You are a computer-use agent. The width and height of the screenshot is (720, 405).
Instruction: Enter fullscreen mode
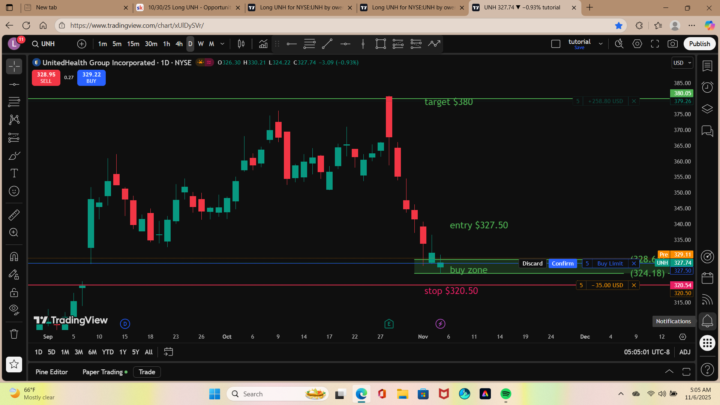[x=655, y=44]
